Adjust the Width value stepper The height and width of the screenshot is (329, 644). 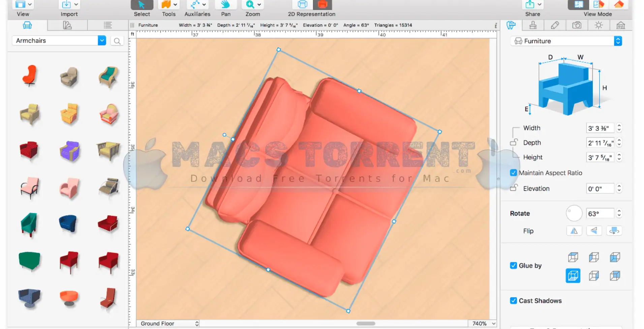tap(619, 128)
